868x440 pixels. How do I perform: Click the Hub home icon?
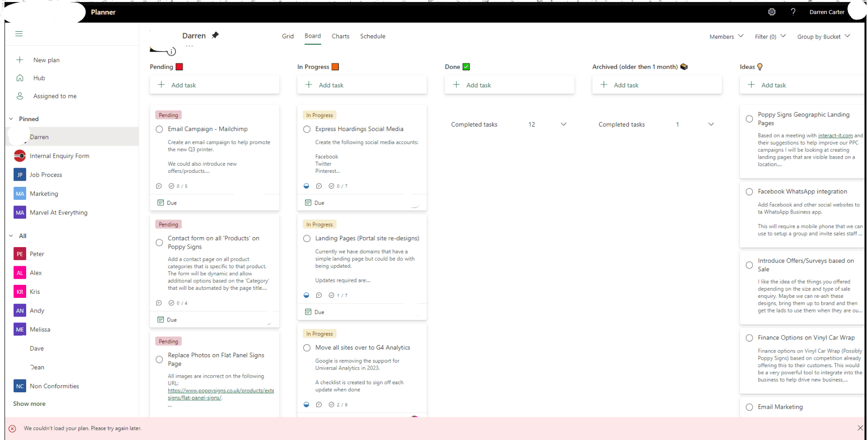[x=20, y=78]
